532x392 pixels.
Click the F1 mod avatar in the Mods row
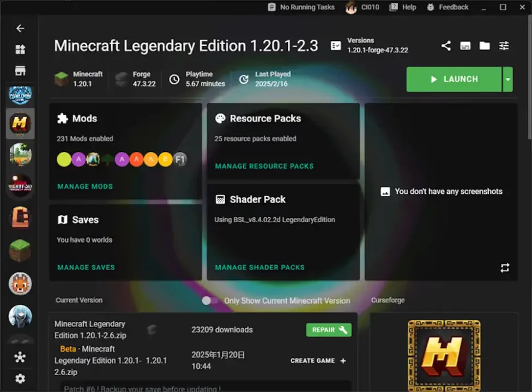(180, 159)
